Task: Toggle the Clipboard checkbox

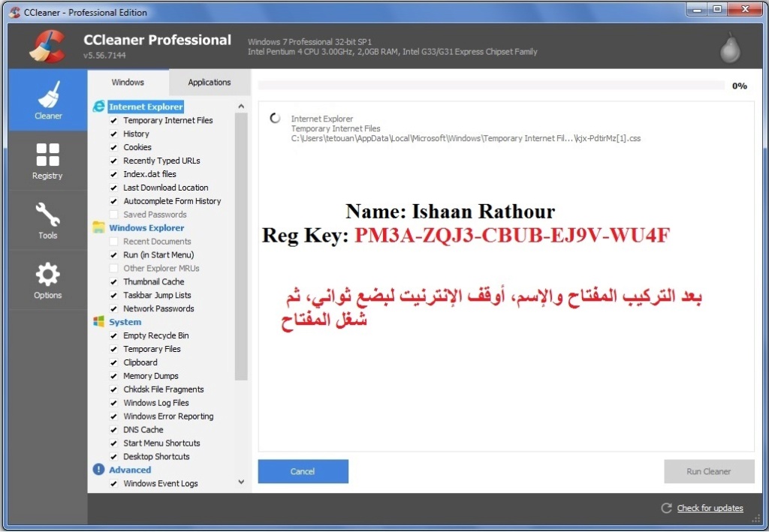Action: click(x=114, y=362)
